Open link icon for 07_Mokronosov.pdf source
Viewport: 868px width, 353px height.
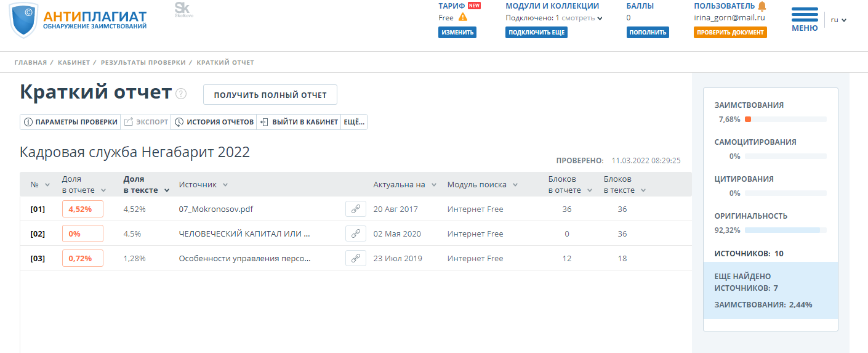click(x=355, y=209)
